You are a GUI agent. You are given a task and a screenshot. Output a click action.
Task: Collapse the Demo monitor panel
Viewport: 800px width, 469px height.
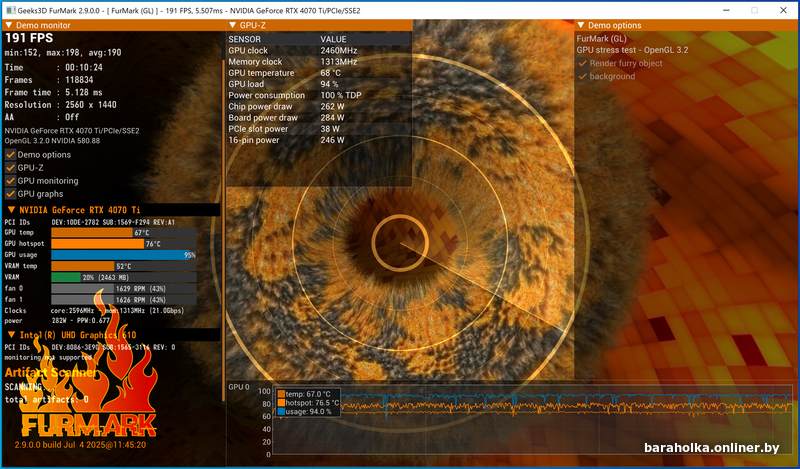coord(8,25)
